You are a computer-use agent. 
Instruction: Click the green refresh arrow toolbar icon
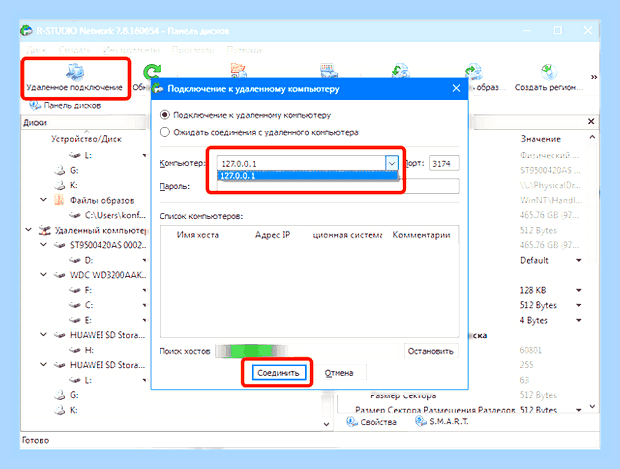[x=152, y=72]
